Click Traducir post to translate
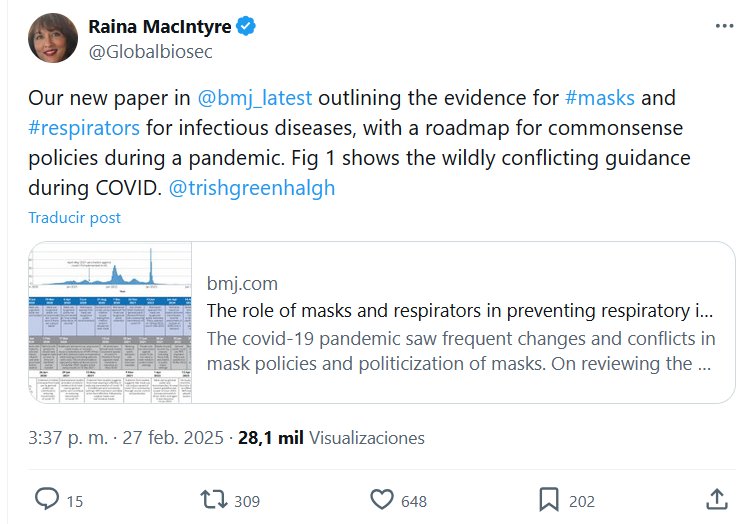This screenshot has width=740, height=524. coord(74,217)
